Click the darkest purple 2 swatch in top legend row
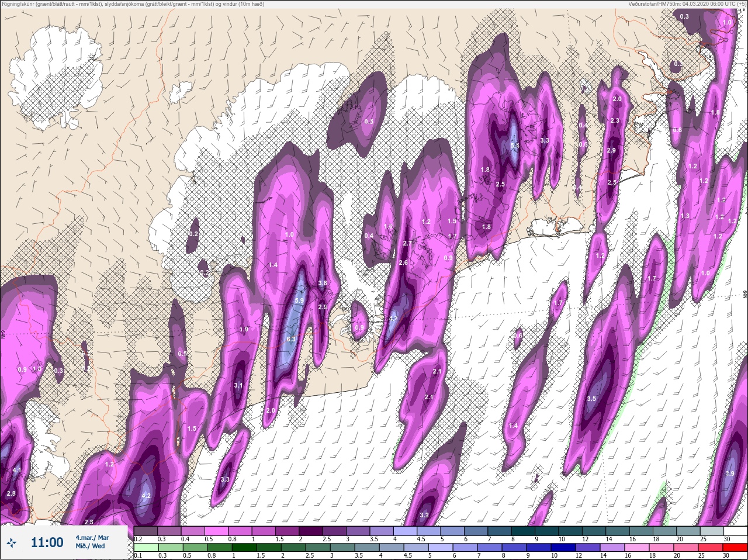 pos(311,531)
